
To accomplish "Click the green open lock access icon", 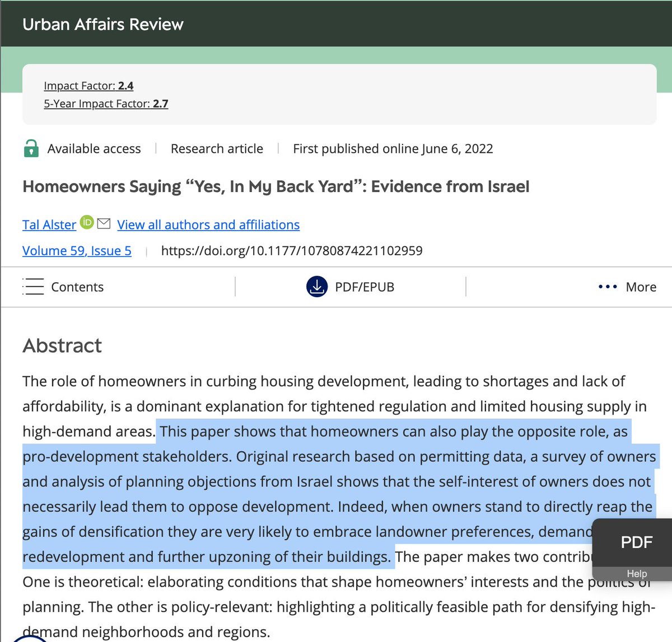I will 31,148.
